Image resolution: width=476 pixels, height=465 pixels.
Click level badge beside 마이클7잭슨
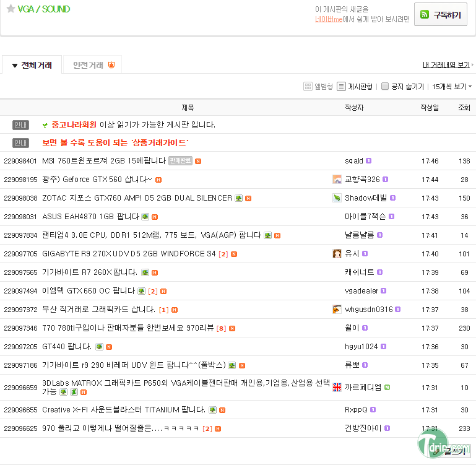392,217
